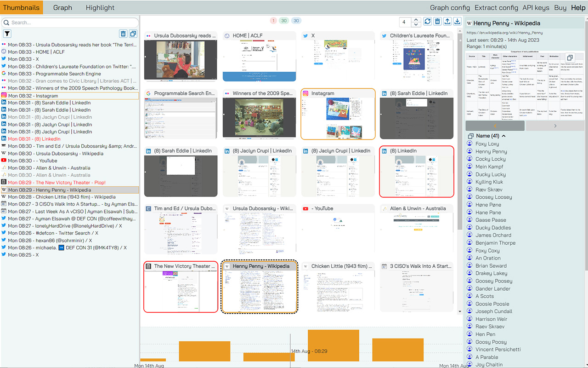Click the trash icon above the history list
Screen dimensions: 588x368
point(123,34)
